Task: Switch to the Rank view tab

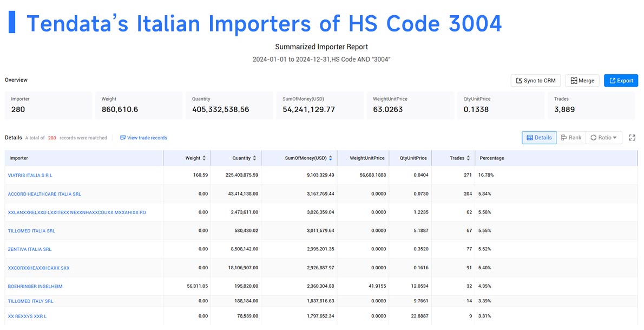Action: pyautogui.click(x=571, y=138)
